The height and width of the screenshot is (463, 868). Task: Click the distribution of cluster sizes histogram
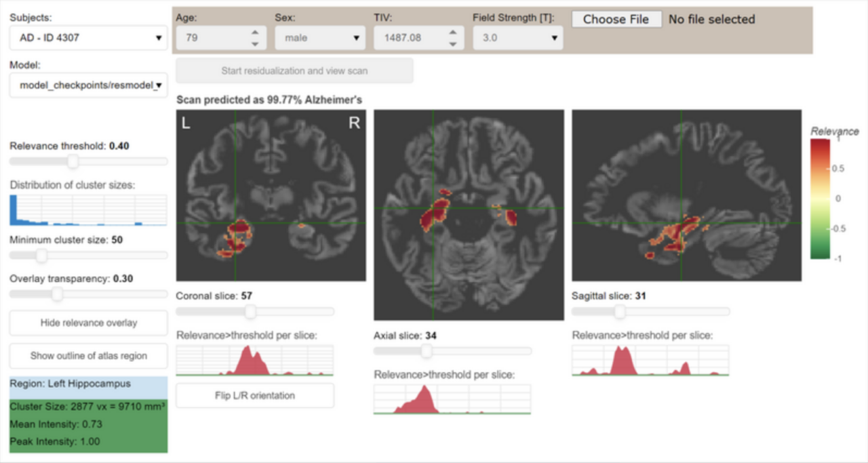click(x=88, y=210)
